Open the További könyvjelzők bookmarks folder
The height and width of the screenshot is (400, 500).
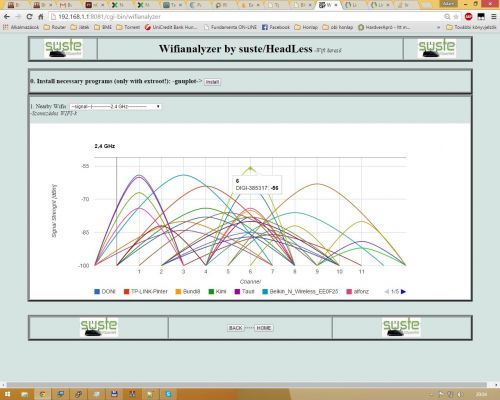pyautogui.click(x=471, y=27)
